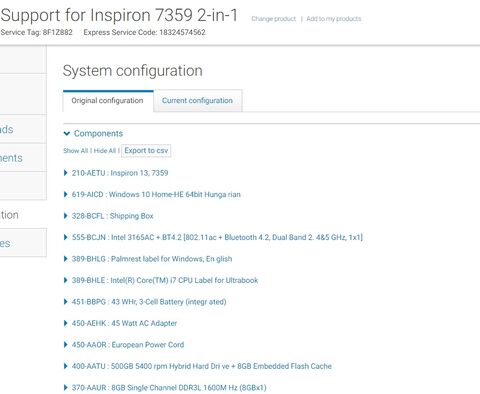Select the 400-AATU : 500GB Hybrid Hard Drive text
The height and width of the screenshot is (394, 480).
[x=202, y=366]
